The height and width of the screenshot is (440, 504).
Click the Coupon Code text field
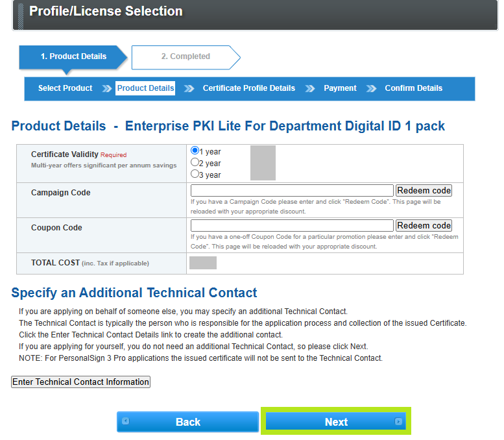pos(292,226)
